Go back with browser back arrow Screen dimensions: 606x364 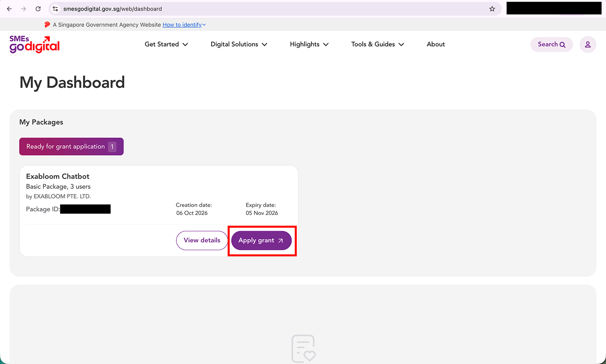tap(9, 9)
